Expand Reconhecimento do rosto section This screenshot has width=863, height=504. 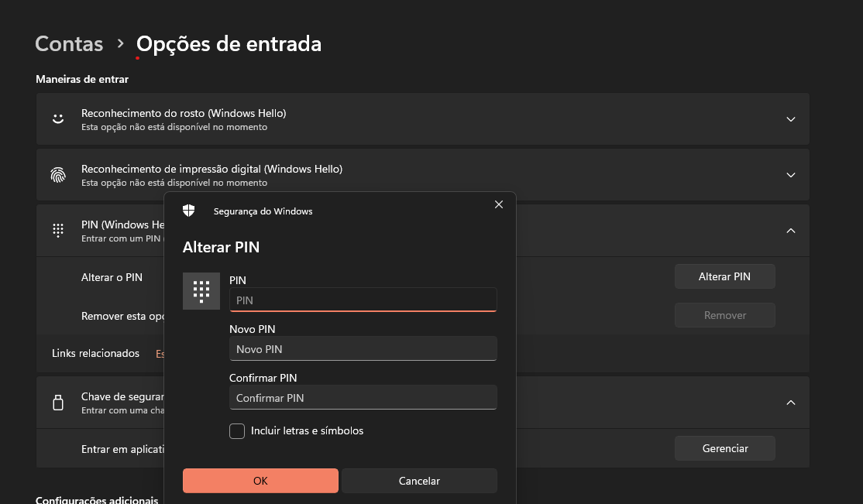791,119
